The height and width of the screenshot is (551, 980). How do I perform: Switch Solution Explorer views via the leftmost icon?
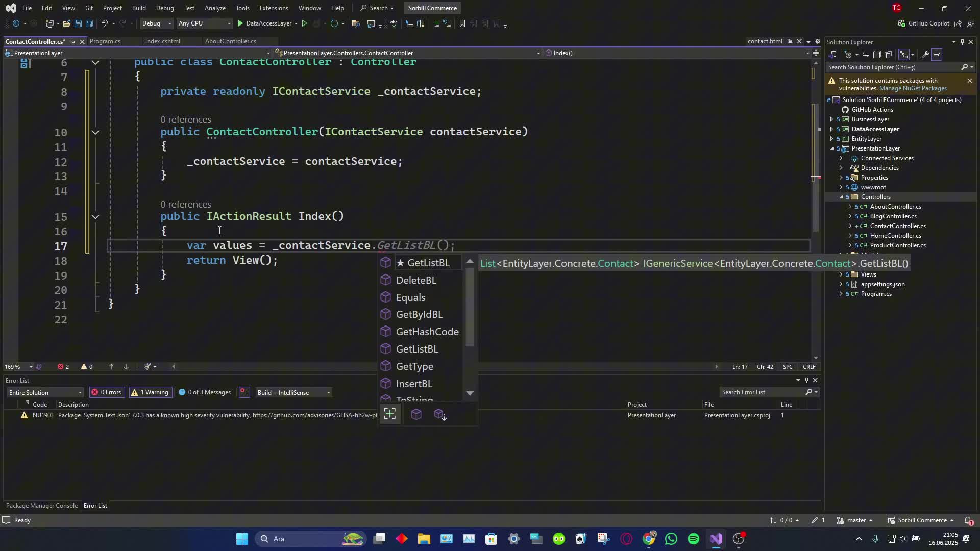[833, 55]
